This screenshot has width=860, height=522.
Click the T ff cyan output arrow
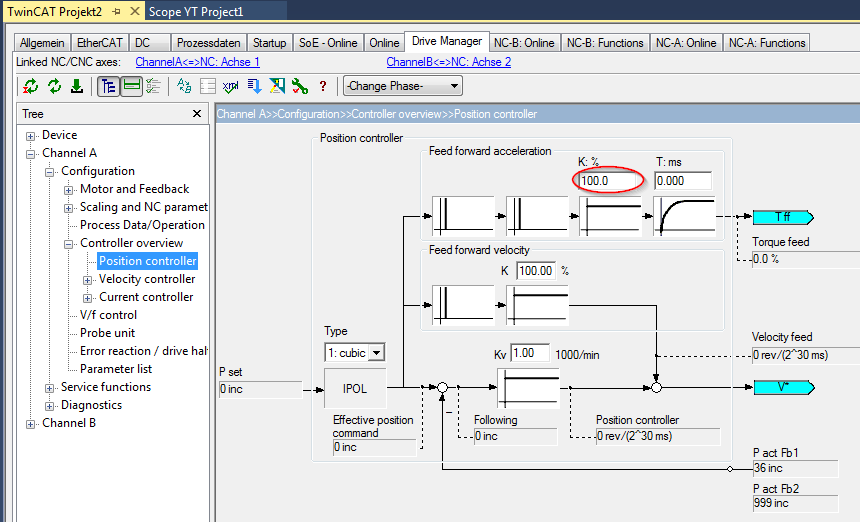click(783, 217)
